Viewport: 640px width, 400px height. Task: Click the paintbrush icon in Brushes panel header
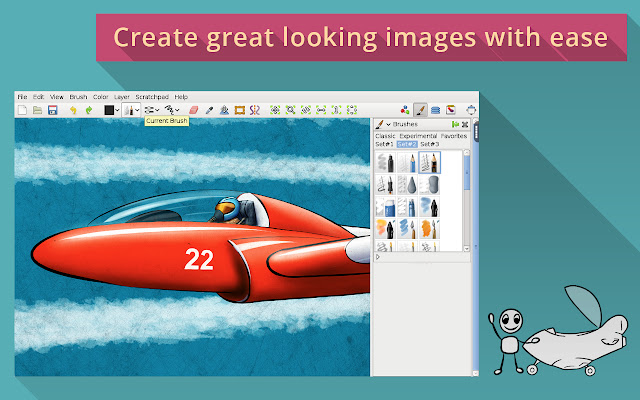tap(380, 124)
